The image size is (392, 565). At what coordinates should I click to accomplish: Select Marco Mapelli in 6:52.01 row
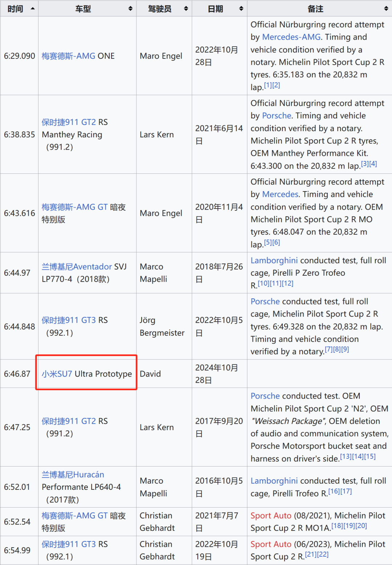(x=164, y=487)
